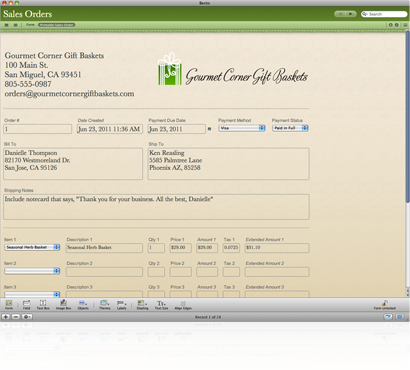
Task: Open Item 1 dropdown Seasonal Herb Basket
Action: (x=32, y=247)
